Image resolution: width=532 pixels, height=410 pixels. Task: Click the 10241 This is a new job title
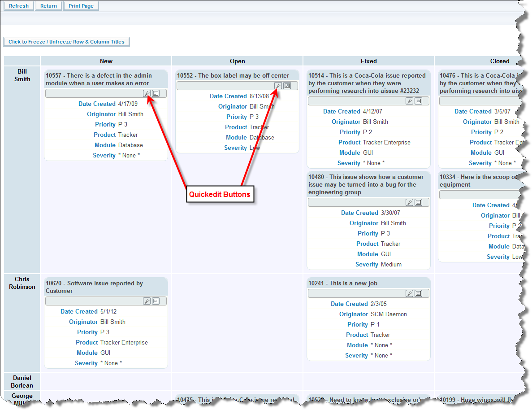click(x=343, y=283)
